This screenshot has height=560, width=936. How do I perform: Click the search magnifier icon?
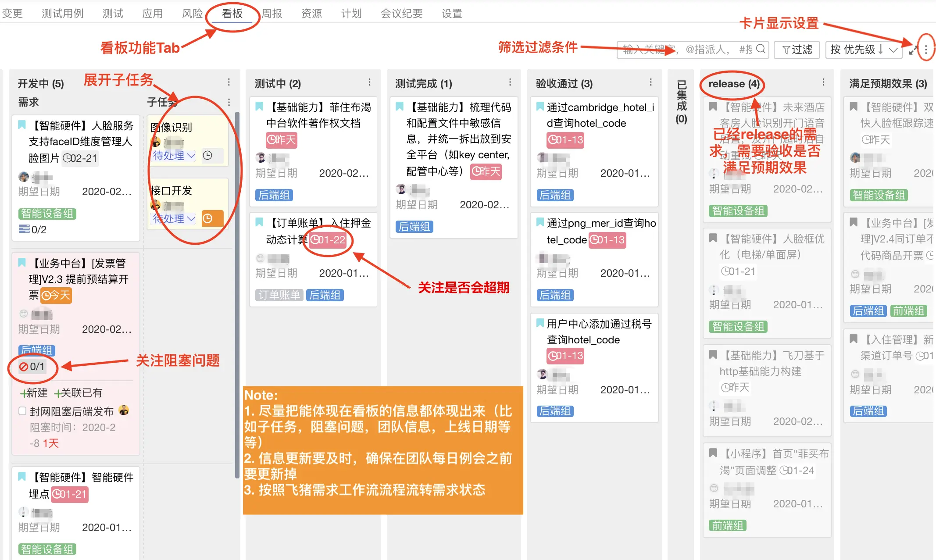point(761,49)
